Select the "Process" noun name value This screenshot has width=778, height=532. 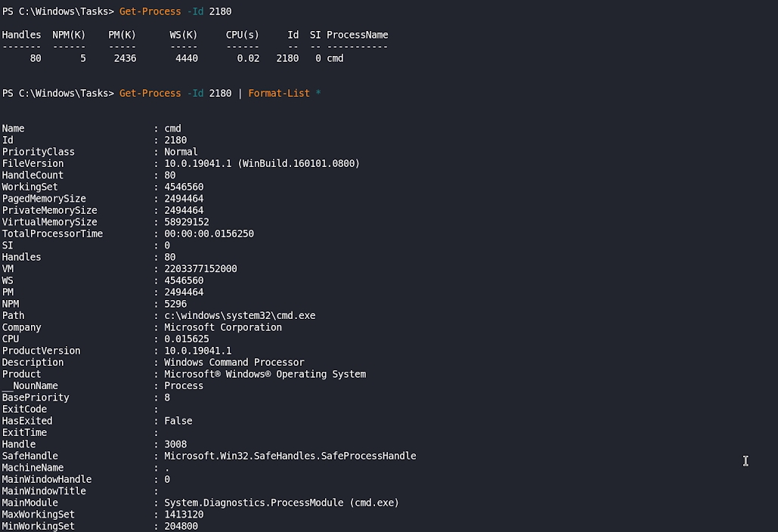click(184, 385)
